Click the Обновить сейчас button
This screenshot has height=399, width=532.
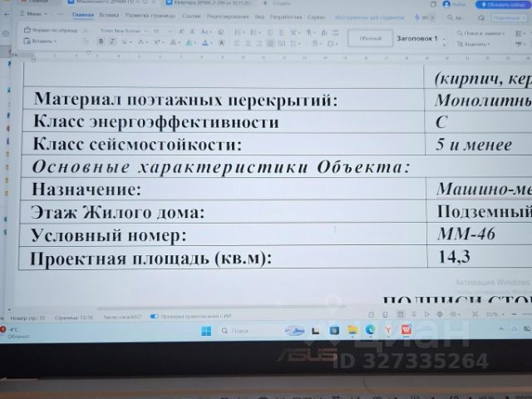504,5
